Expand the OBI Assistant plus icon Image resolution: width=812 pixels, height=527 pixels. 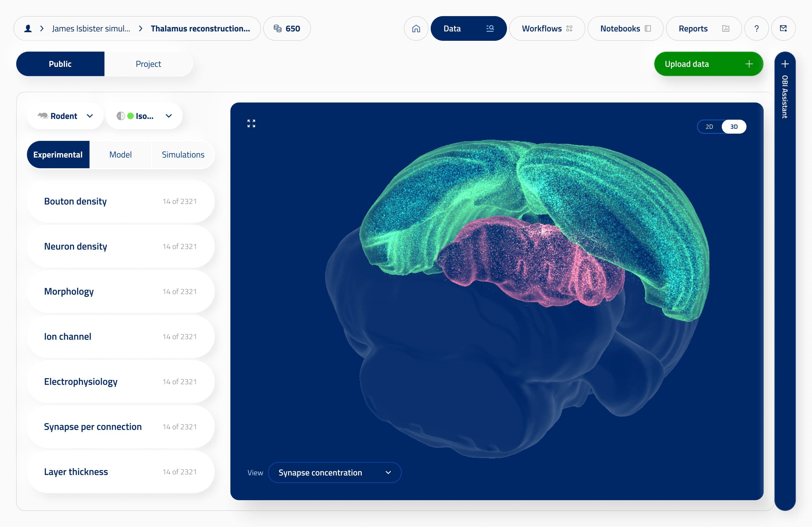(x=785, y=64)
